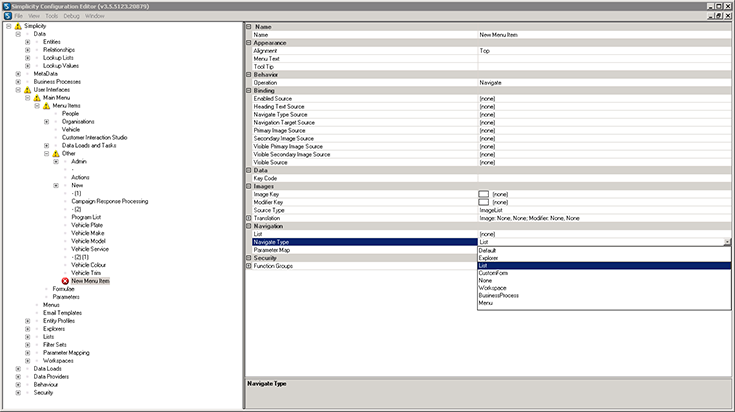
Task: Select Campaign Response Processing node
Action: coord(109,202)
